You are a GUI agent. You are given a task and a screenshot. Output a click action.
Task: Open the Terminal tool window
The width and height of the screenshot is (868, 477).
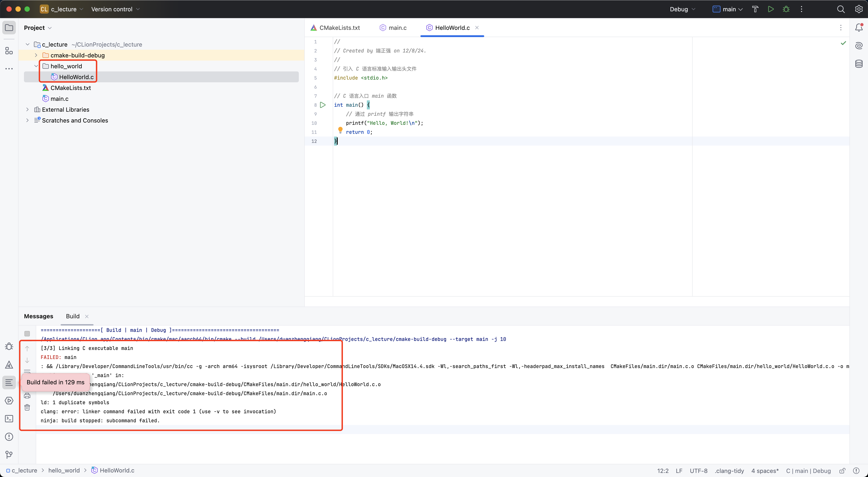point(9,419)
